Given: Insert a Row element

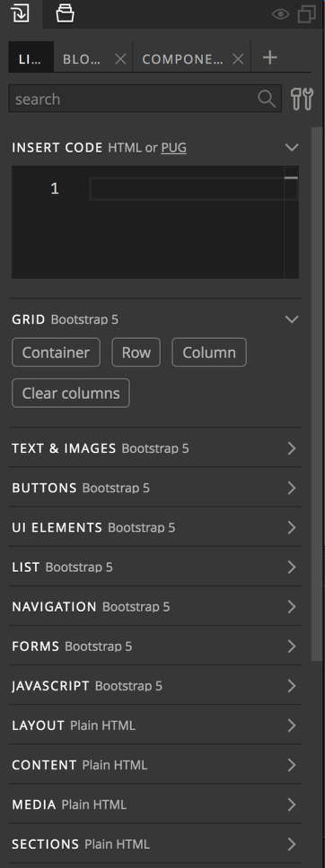Looking at the screenshot, I should 136,352.
